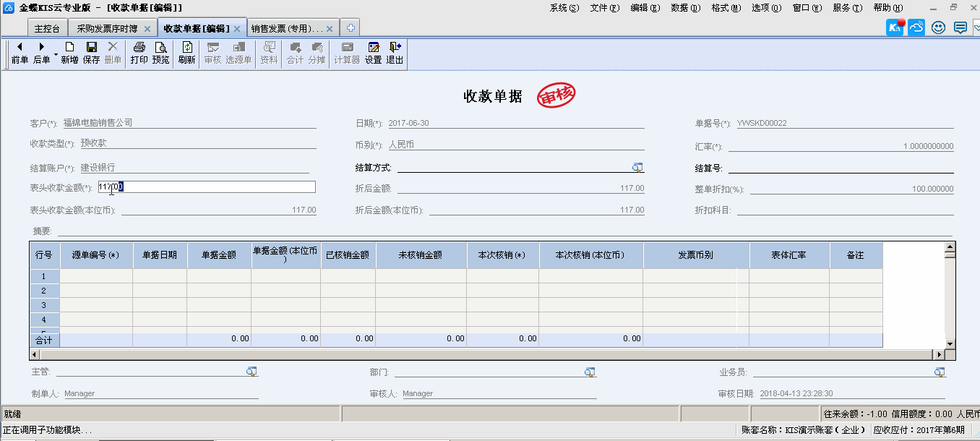980x441 pixels.
Task: Open the smiley face feedback icon
Action: (x=938, y=28)
